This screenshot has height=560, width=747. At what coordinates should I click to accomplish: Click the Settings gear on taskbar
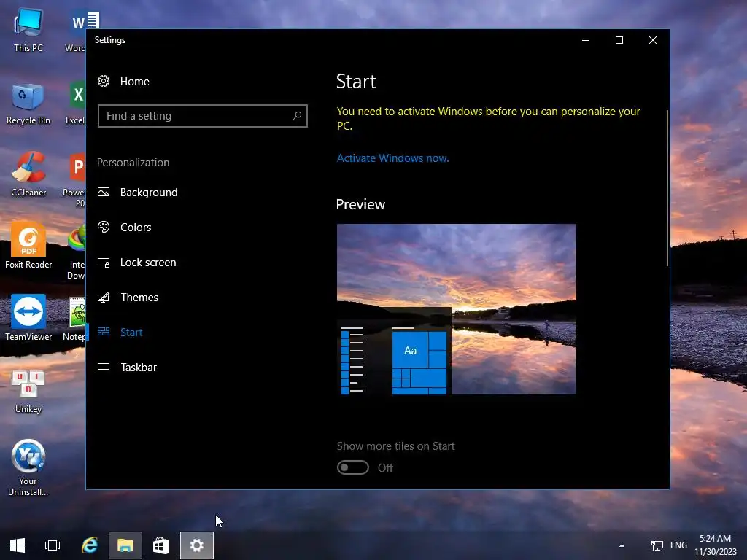click(197, 545)
